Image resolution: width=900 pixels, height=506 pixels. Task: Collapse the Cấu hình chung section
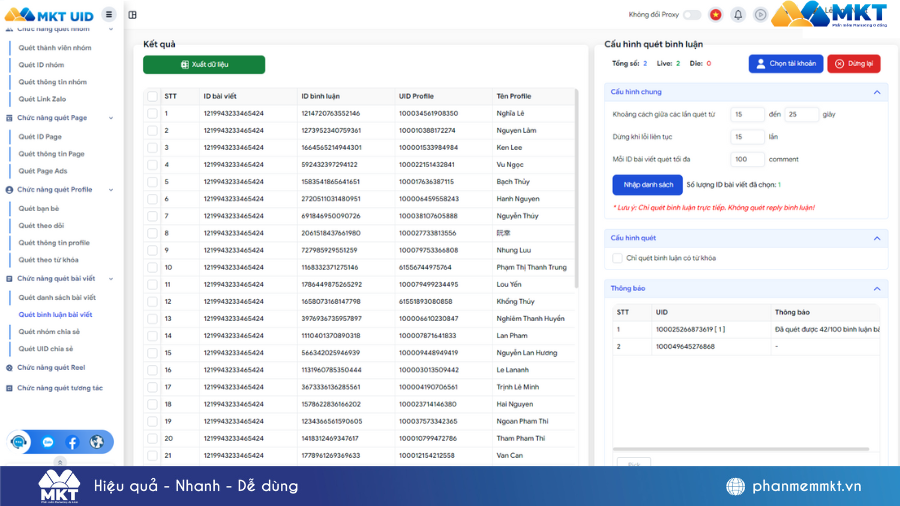point(876,92)
